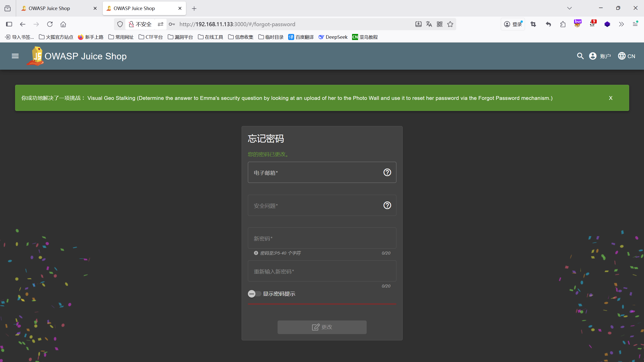This screenshot has width=644, height=362.
Task: Click the Juice Shop search icon
Action: coord(580,56)
